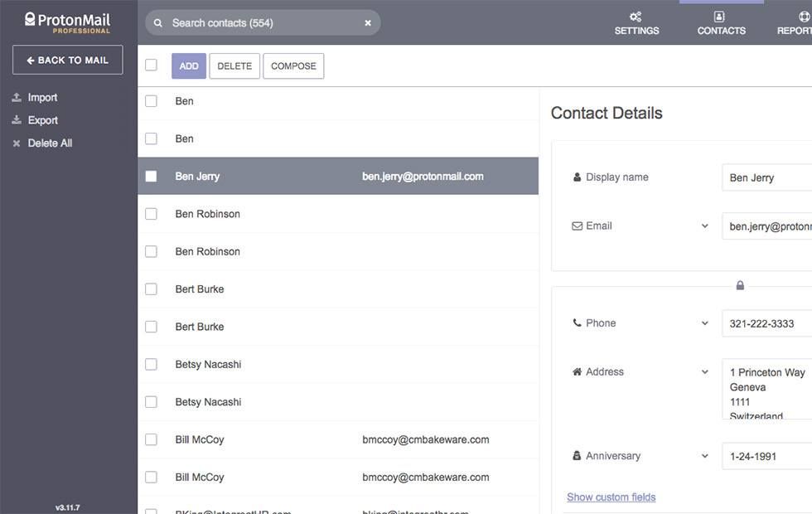Check the Ben Jerry contact checkbox
The image size is (812, 514).
point(151,177)
